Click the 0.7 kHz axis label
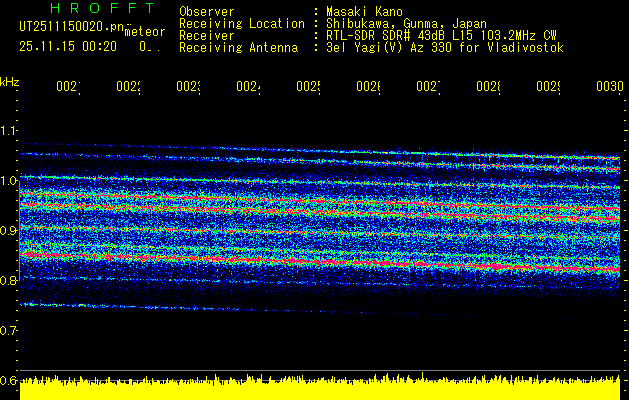The image size is (629, 400). click(8, 331)
